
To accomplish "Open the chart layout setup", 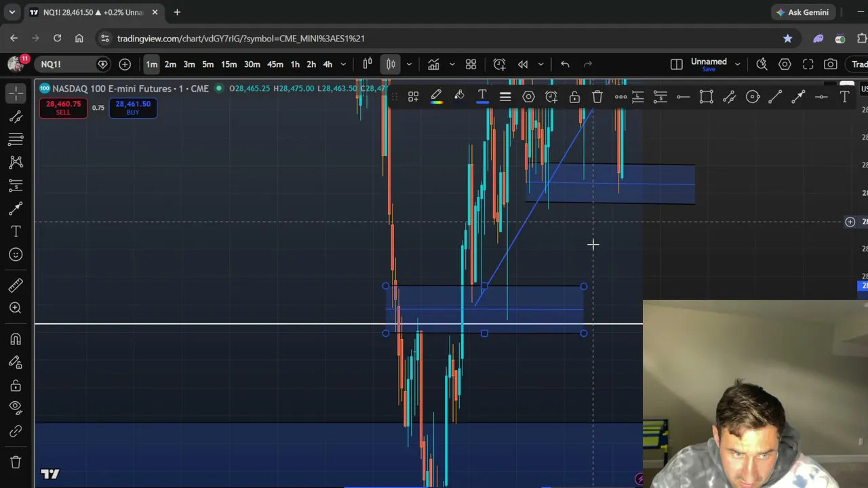I will [x=676, y=64].
